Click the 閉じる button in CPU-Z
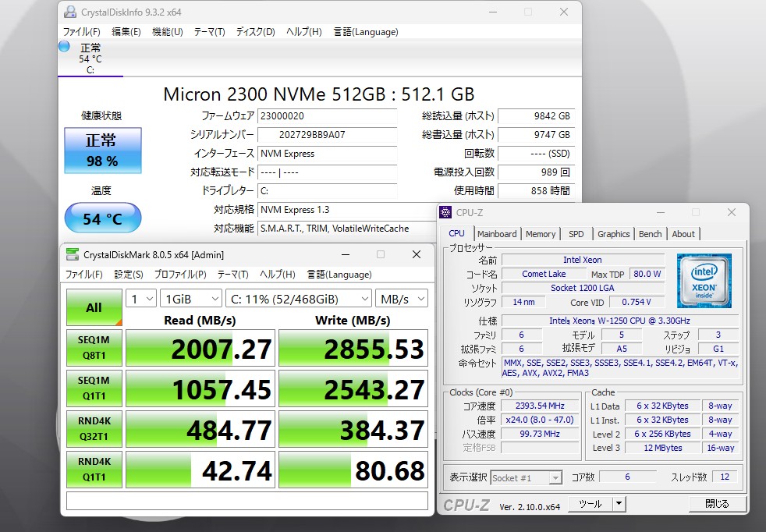Screen dimensions: 766x532 (x=717, y=504)
